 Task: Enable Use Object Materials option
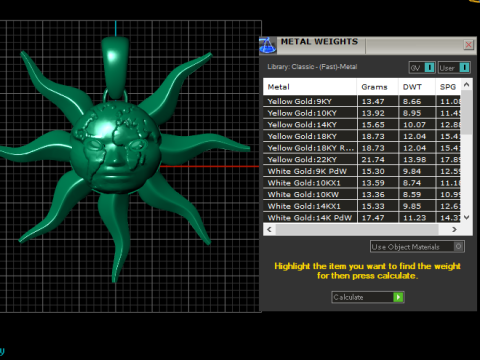[x=417, y=247]
